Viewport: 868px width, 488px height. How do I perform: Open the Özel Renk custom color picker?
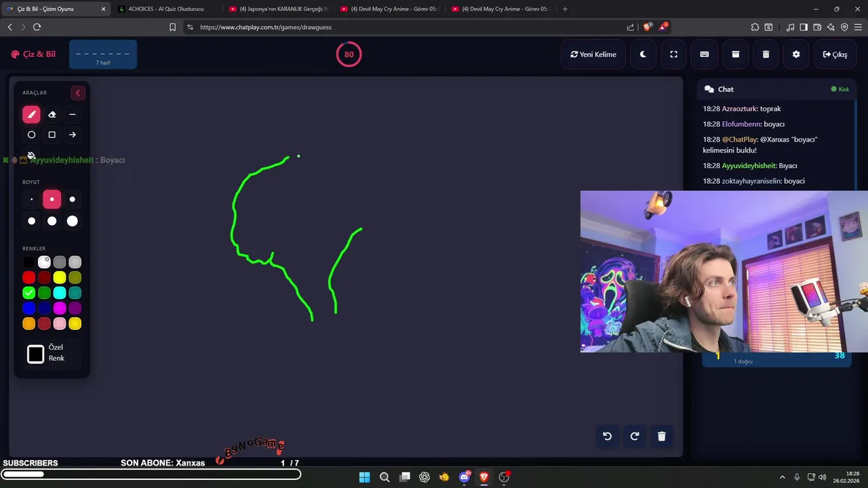(x=35, y=354)
